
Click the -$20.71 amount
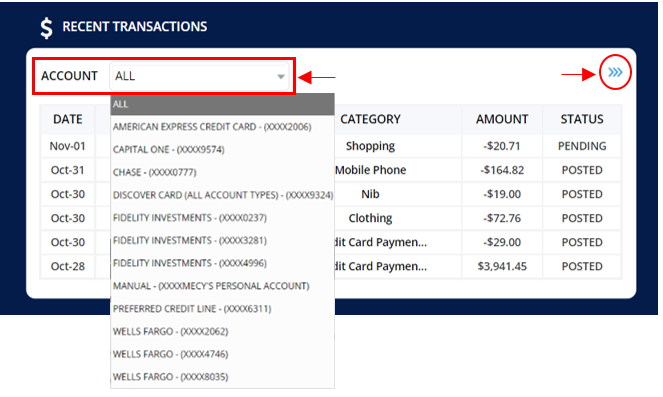(x=502, y=146)
